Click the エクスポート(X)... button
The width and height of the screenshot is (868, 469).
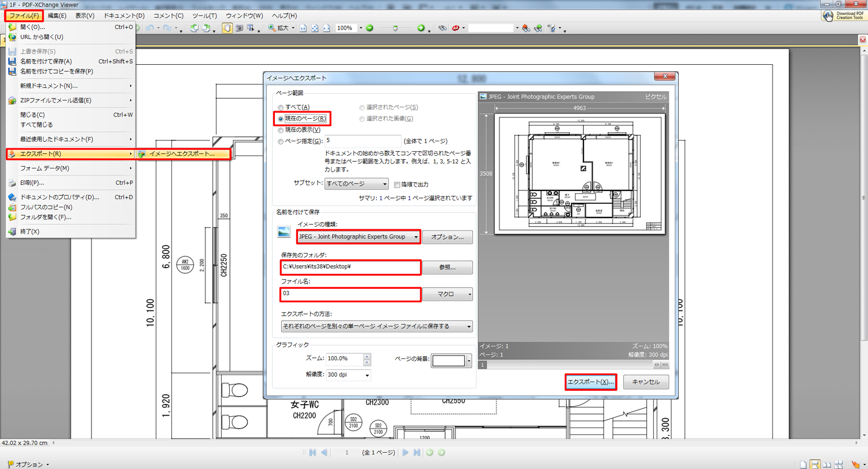(x=590, y=382)
